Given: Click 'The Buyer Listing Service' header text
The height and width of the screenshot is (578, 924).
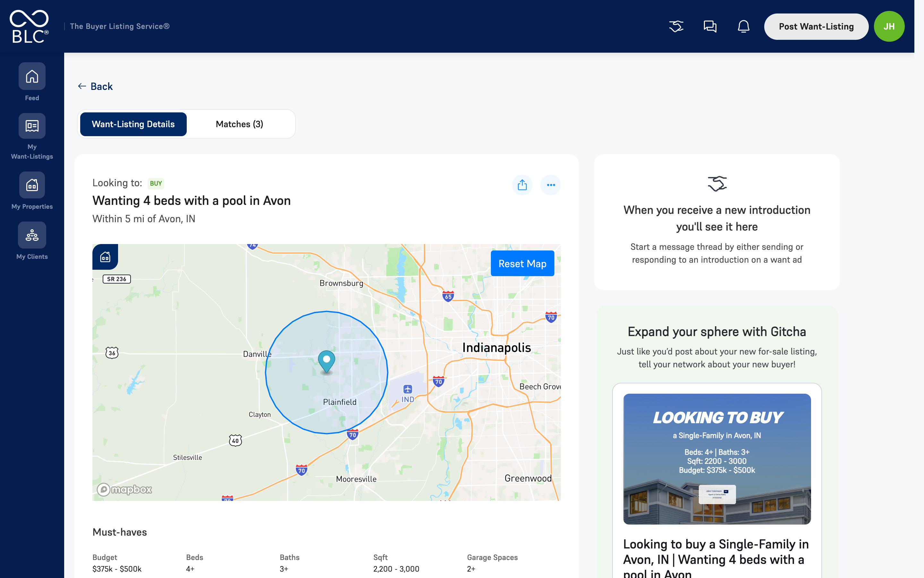Looking at the screenshot, I should coord(119,26).
